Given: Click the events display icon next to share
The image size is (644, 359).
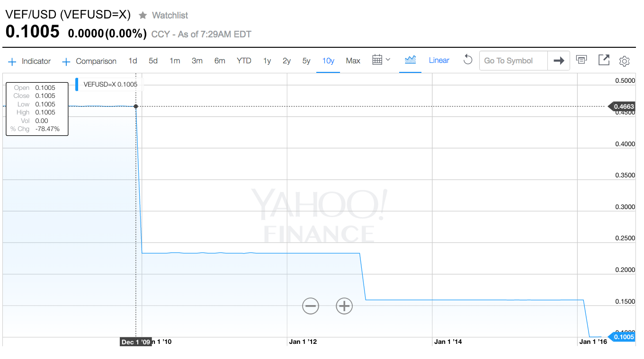Looking at the screenshot, I should (581, 60).
